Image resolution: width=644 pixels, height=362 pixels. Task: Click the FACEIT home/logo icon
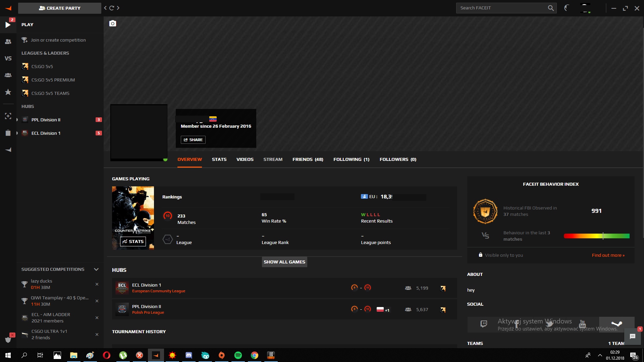(x=8, y=8)
